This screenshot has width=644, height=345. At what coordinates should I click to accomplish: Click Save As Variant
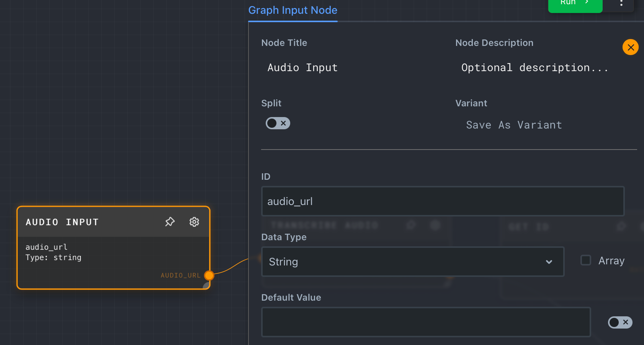point(514,125)
